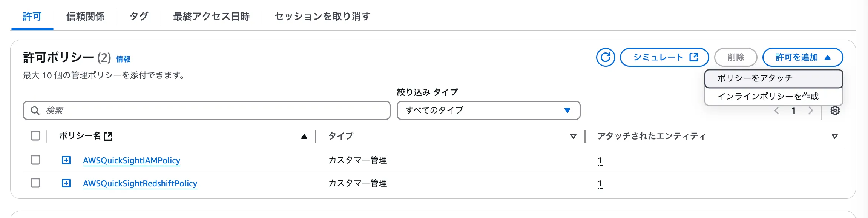Open the AWSQuickSightIAMPolicy link
The height and width of the screenshot is (218, 868).
[x=132, y=160]
